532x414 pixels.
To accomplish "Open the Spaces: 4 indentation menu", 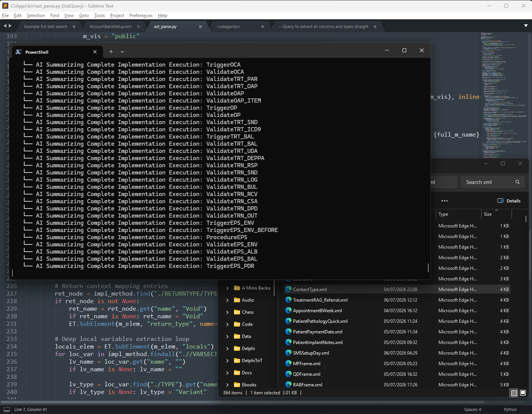I will (473, 409).
